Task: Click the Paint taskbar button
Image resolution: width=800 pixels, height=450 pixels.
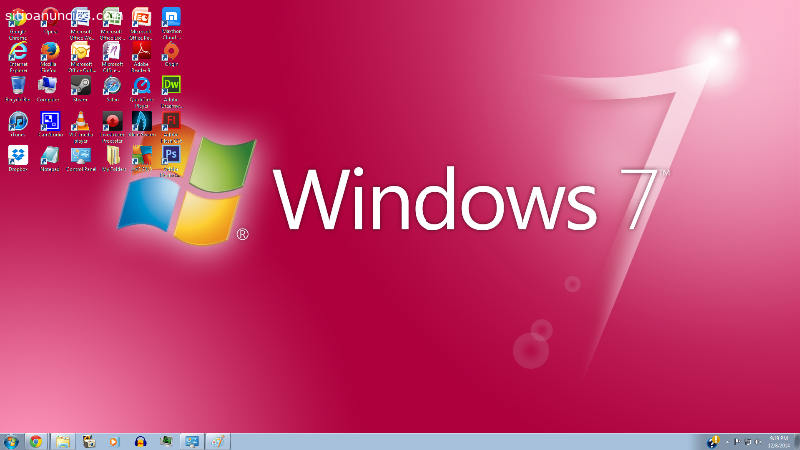Action: pyautogui.click(x=218, y=441)
